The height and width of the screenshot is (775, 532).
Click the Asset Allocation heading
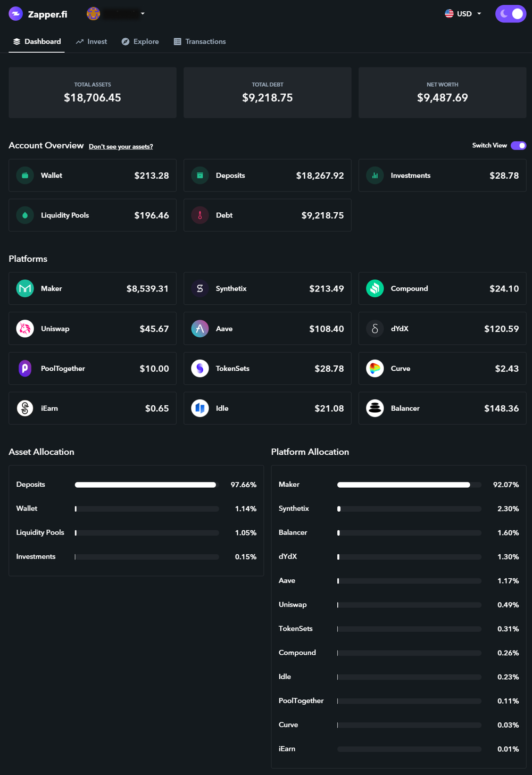point(41,452)
